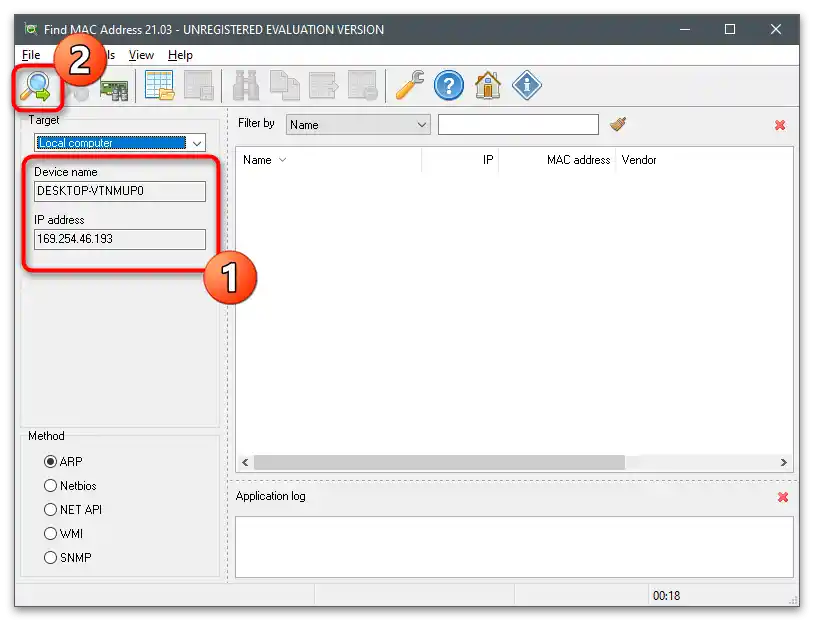Screen dimensions: 814x621
Task: Start the search with the magnifier icon
Action: pyautogui.click(x=35, y=86)
